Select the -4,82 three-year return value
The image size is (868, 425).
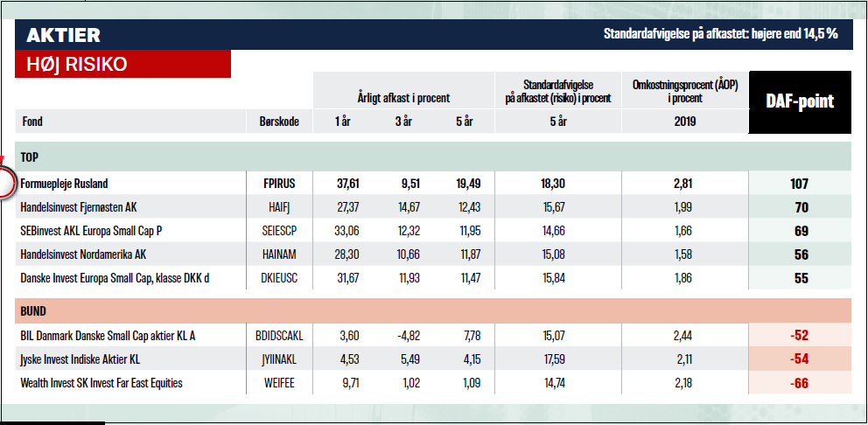tap(408, 335)
